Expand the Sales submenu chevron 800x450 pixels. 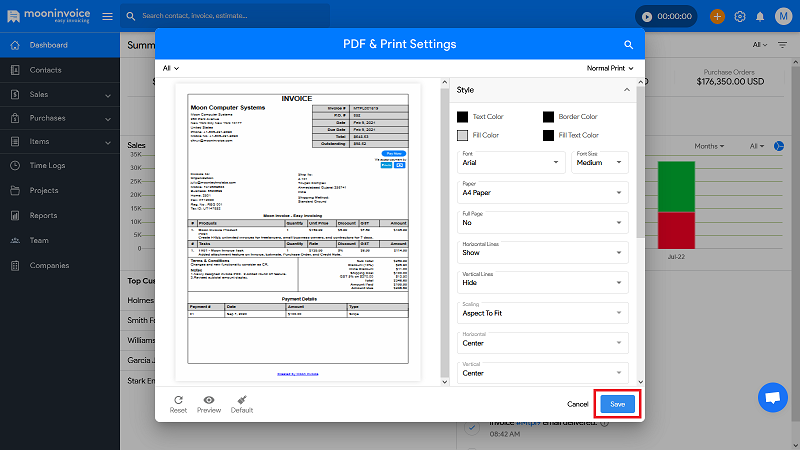108,95
